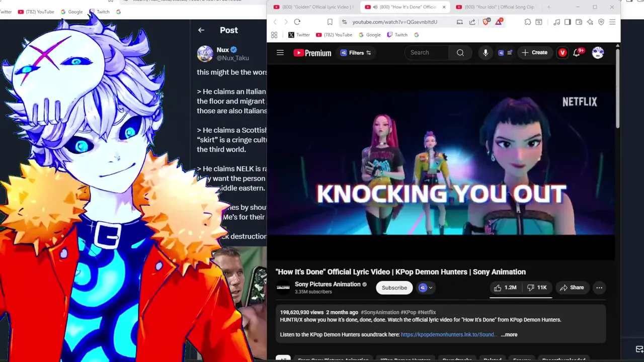This screenshot has width=644, height=362.
Task: Open the (782) YouTube bookmark in front browser
Action: pos(334,35)
